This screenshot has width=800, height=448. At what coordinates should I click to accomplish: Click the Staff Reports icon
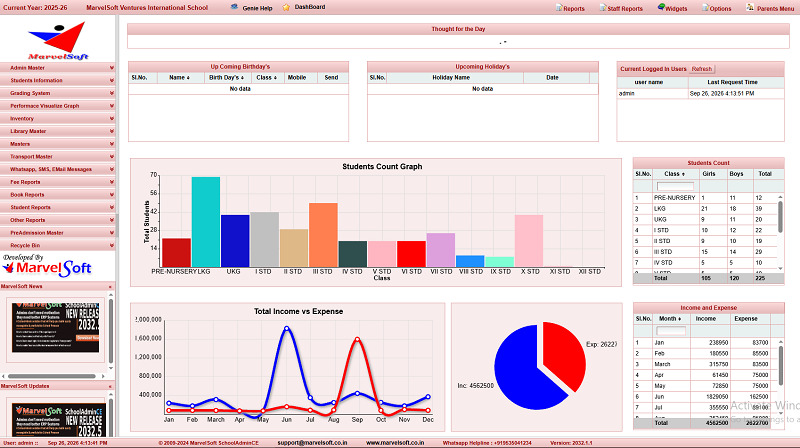click(x=603, y=8)
